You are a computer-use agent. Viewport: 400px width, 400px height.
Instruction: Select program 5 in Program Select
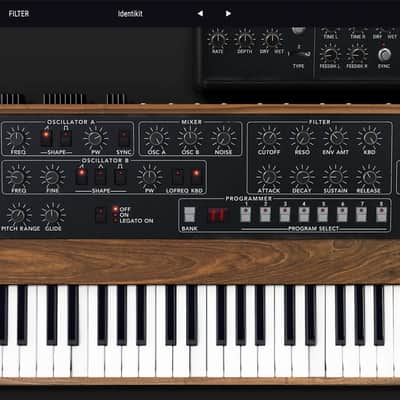coord(323,214)
